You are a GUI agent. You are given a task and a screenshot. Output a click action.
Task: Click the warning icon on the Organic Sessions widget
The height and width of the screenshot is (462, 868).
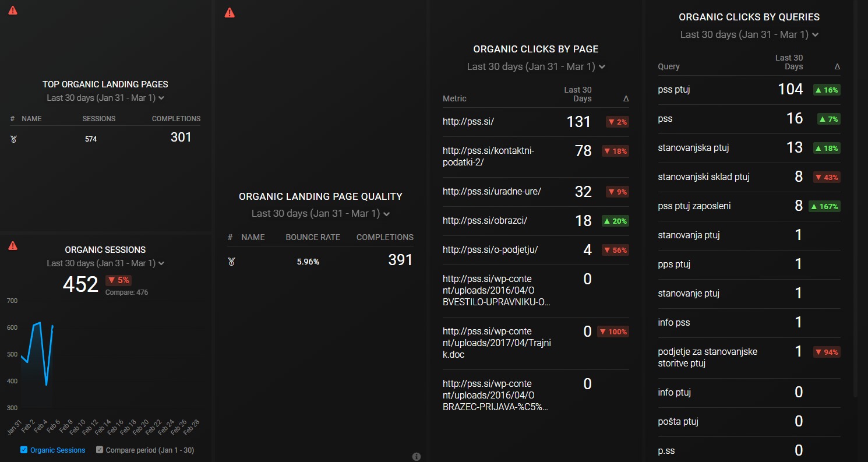13,245
